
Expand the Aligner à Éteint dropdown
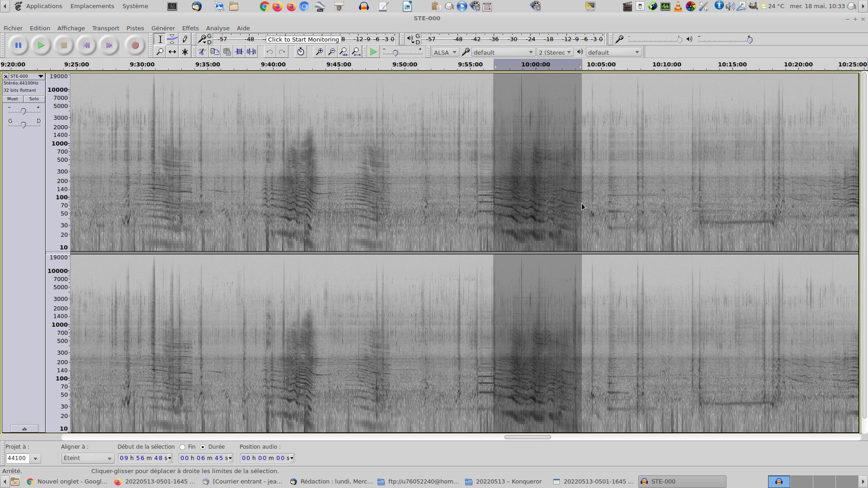pos(87,458)
